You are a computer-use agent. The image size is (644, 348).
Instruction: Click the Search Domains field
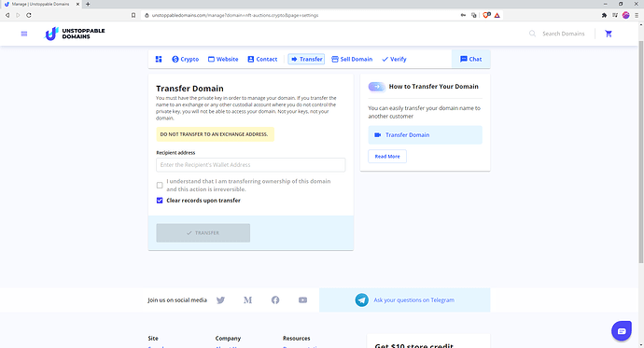(x=563, y=34)
